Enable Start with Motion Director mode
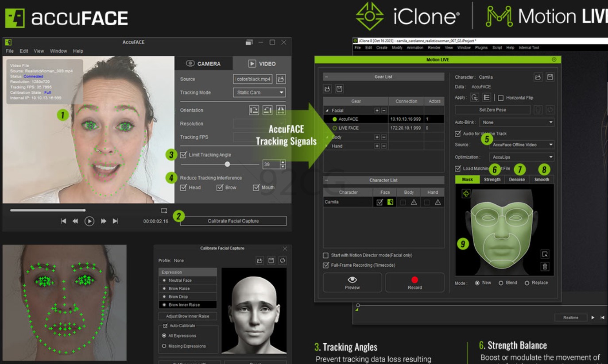 (x=326, y=256)
